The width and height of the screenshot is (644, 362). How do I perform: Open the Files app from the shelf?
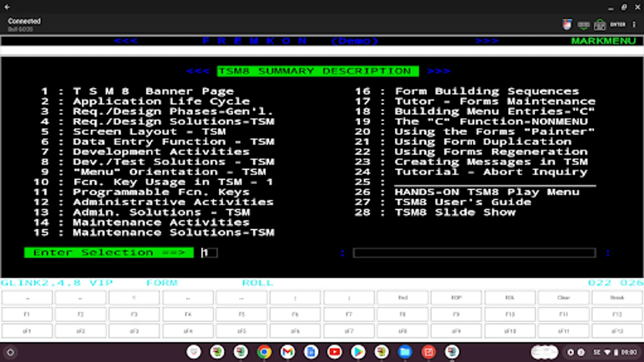point(405,352)
